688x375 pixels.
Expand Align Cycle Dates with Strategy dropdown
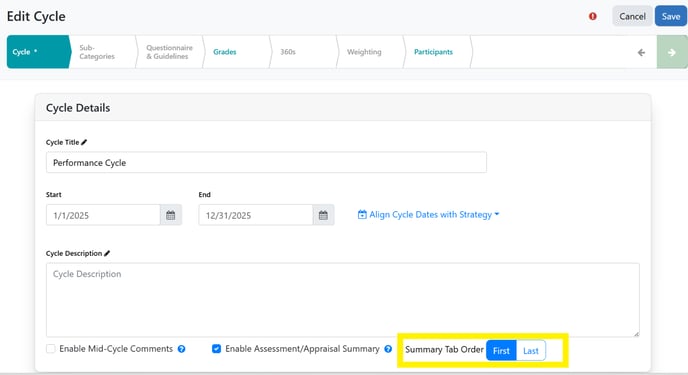point(428,214)
